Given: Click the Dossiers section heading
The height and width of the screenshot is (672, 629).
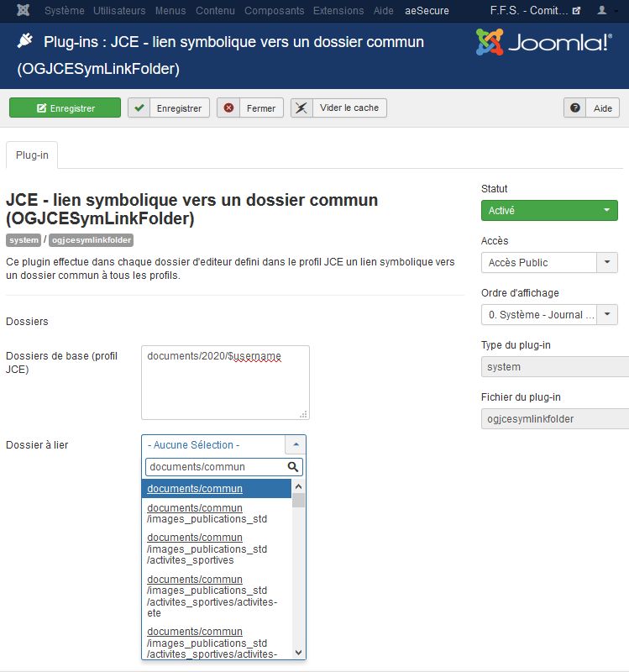Looking at the screenshot, I should click(27, 322).
